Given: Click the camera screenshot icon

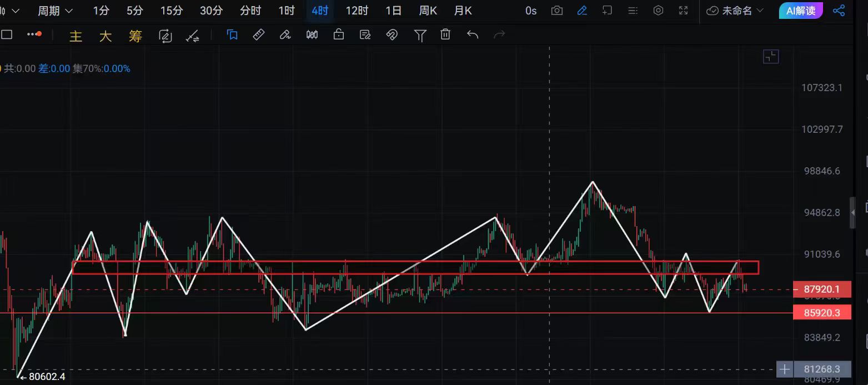Looking at the screenshot, I should (556, 11).
